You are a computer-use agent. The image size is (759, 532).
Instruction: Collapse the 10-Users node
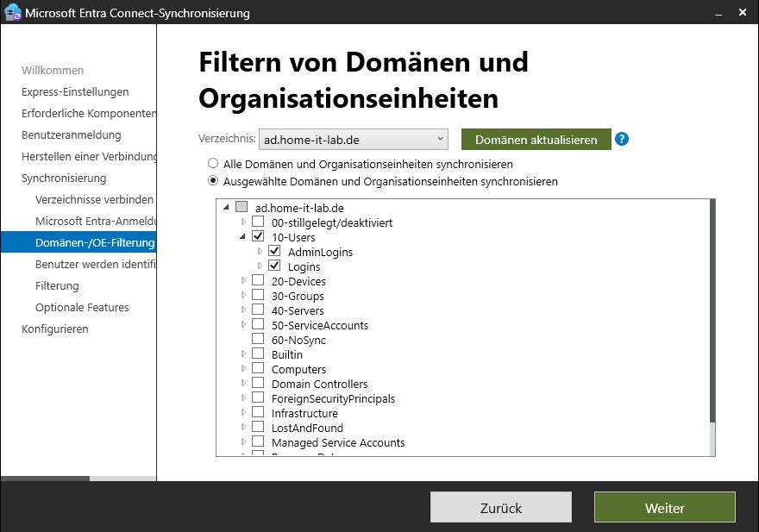click(x=242, y=237)
